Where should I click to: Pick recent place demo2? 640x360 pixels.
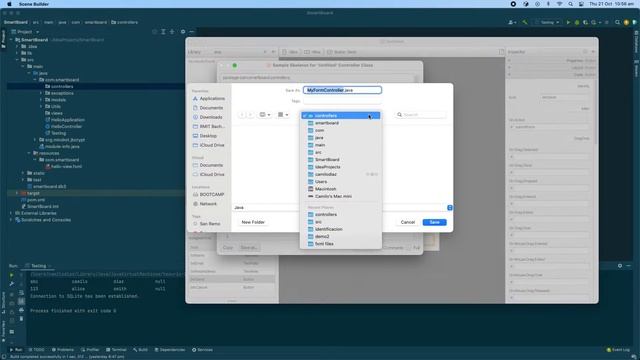point(340,236)
